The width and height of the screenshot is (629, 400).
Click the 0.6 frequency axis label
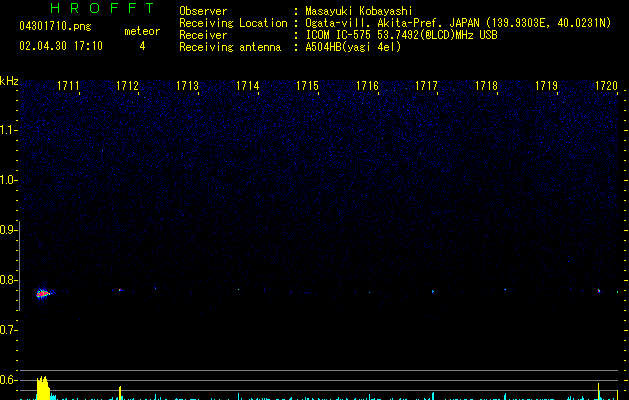pos(8,380)
